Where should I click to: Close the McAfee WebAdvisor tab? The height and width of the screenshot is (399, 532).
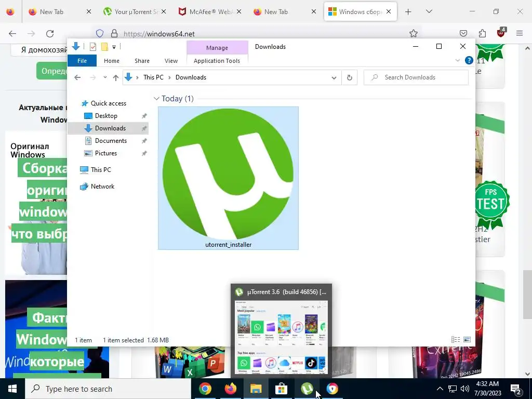(239, 11)
